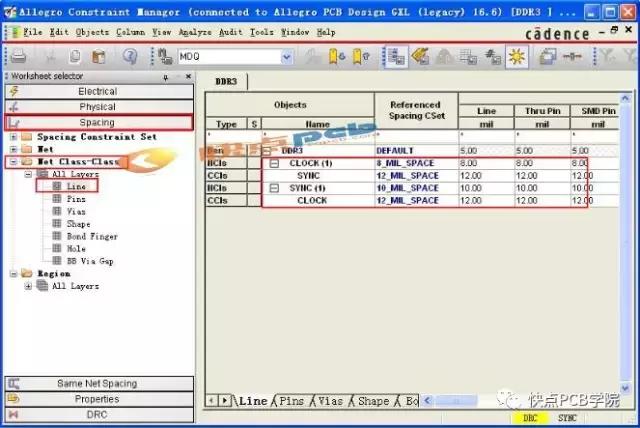Image resolution: width=640 pixels, height=428 pixels.
Task: Open the Analyze menu
Action: [195, 32]
